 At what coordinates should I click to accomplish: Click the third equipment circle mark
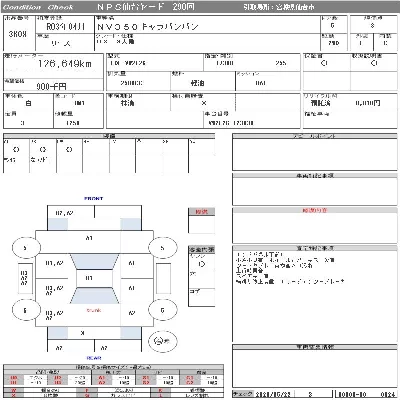click(x=69, y=150)
